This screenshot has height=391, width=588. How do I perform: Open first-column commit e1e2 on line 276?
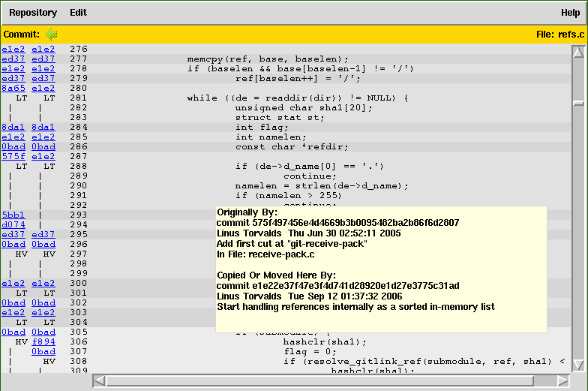(13, 50)
